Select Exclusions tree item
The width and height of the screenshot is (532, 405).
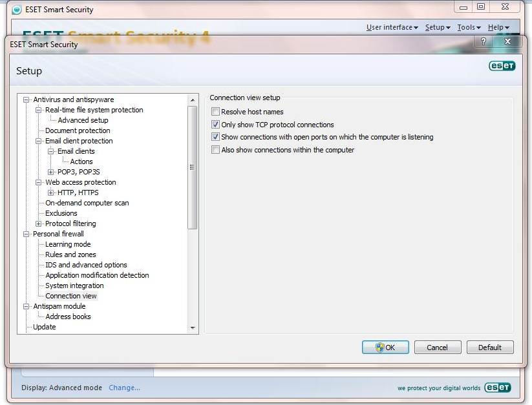coord(61,213)
